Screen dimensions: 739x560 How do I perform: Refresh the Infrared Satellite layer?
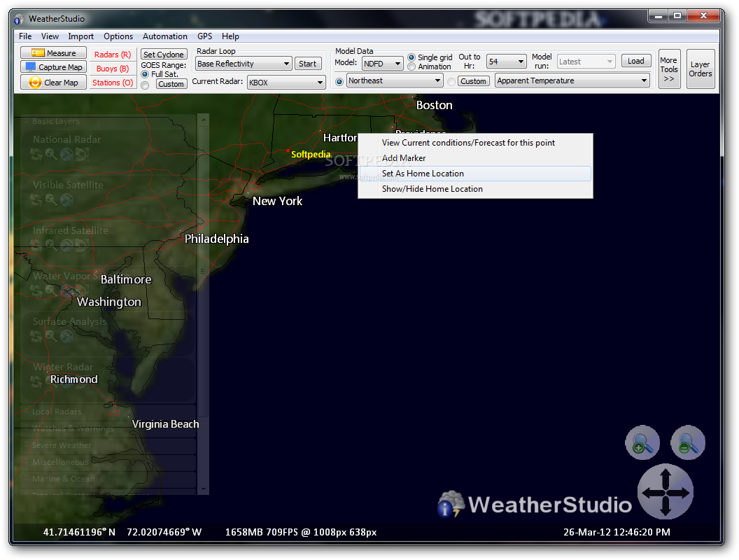coord(36,245)
